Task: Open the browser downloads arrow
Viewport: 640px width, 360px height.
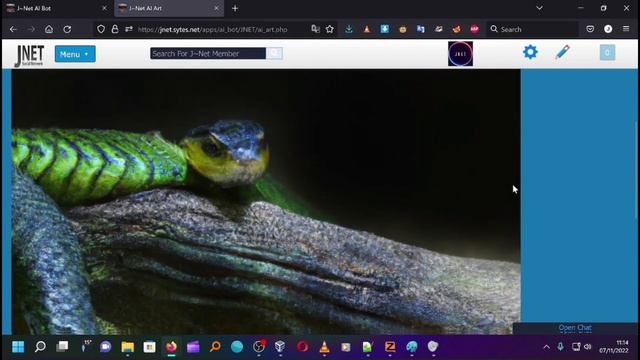Action: coord(349,29)
